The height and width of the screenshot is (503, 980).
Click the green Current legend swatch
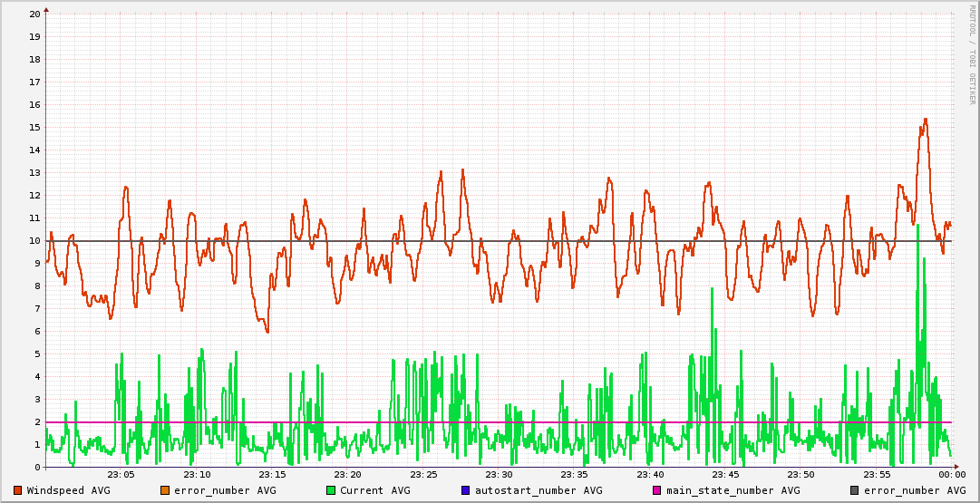click(331, 490)
